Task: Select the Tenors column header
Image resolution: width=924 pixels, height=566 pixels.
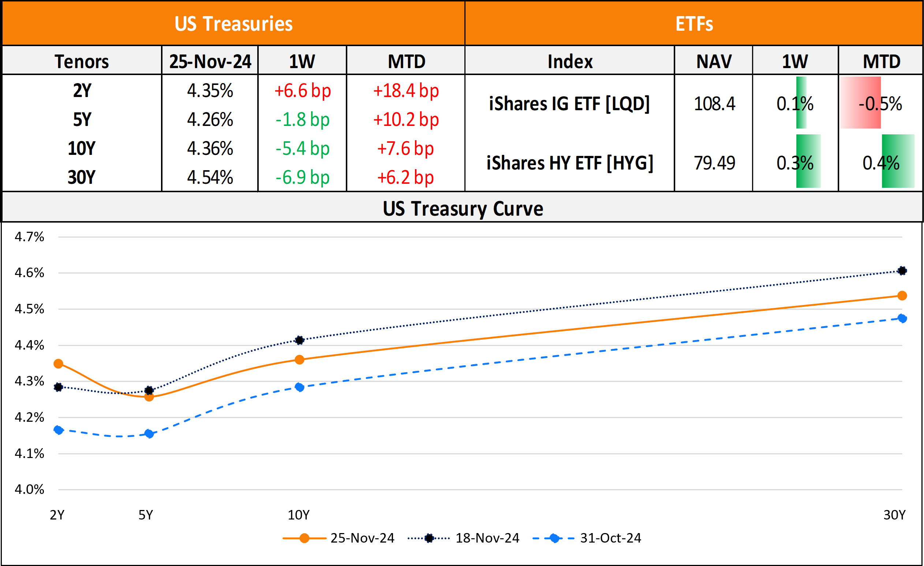Action: [82, 61]
